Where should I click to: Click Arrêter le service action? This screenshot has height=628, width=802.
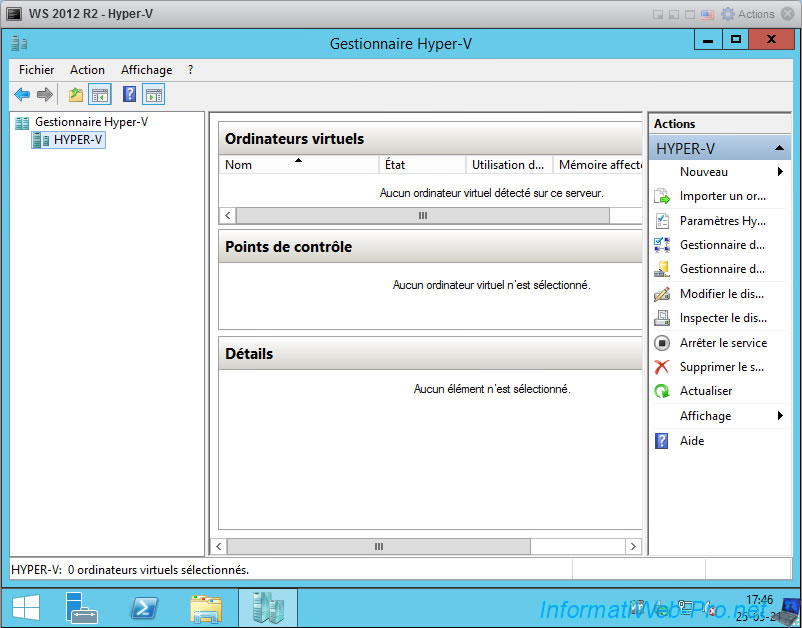(x=723, y=343)
